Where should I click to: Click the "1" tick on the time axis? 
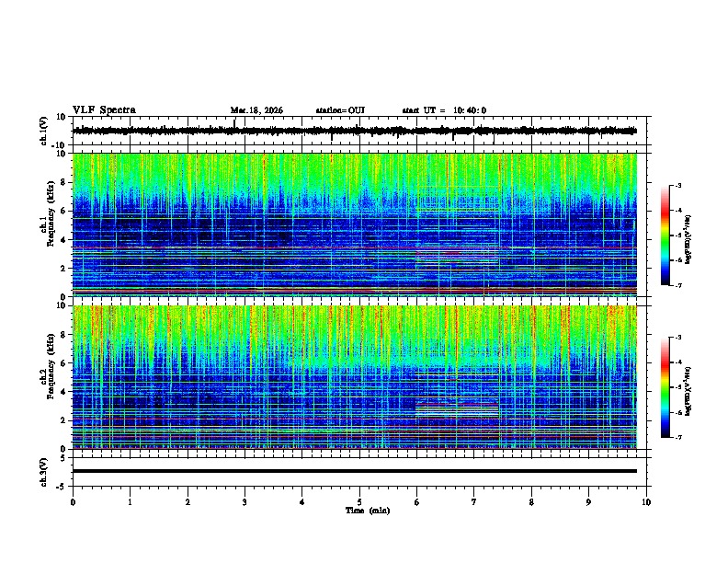(x=130, y=502)
